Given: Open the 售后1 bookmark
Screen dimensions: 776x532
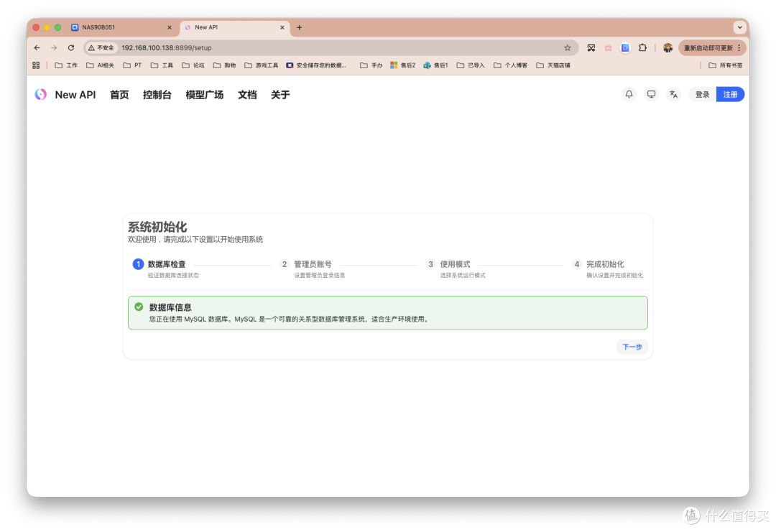Looking at the screenshot, I should pyautogui.click(x=435, y=65).
